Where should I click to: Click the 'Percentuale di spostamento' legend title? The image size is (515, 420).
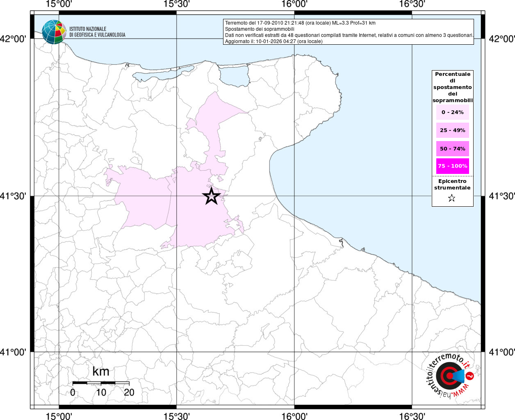click(452, 87)
